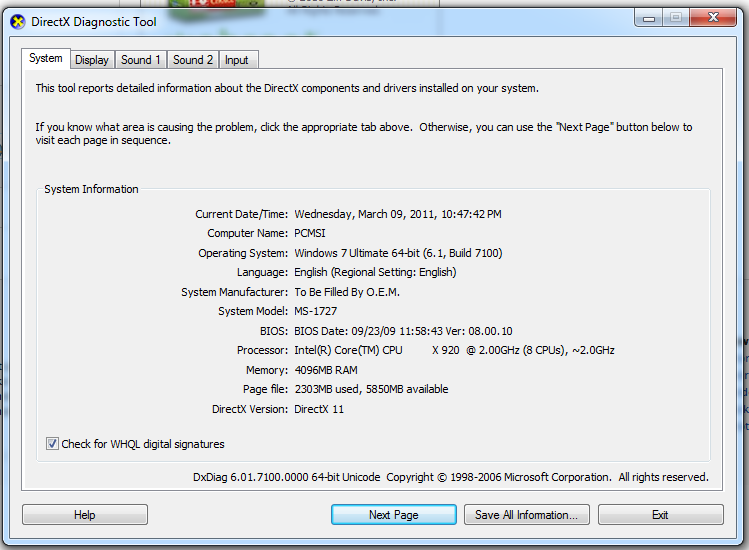This screenshot has height=550, width=749.
Task: Click the computer name value PCMSI
Action: [x=310, y=233]
